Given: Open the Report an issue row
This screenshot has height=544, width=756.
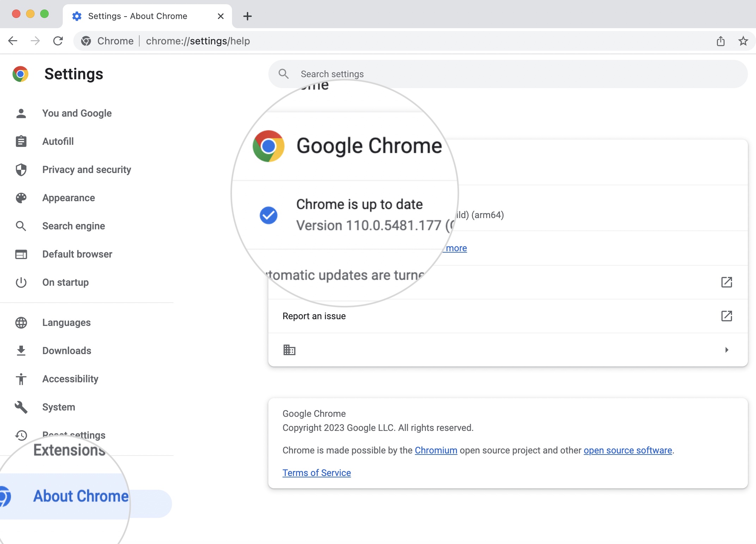Looking at the screenshot, I should click(x=508, y=316).
